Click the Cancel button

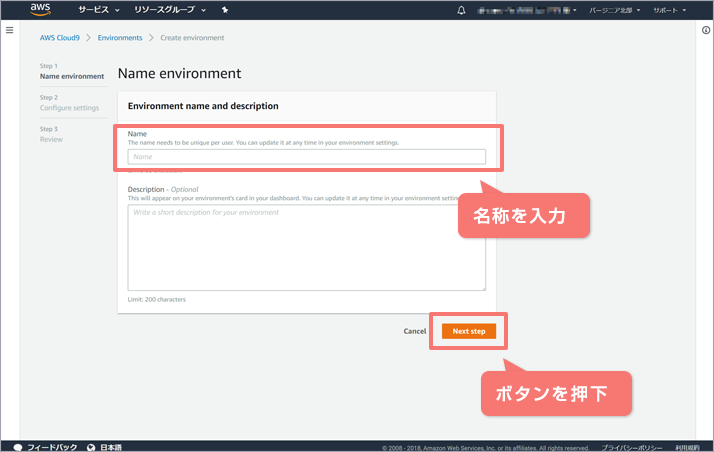pyautogui.click(x=414, y=331)
